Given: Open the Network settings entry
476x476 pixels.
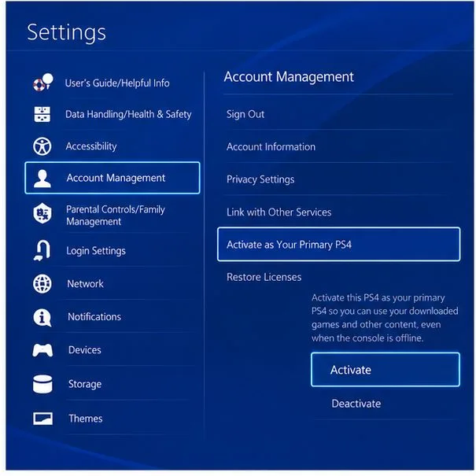Looking at the screenshot, I should click(x=85, y=284).
